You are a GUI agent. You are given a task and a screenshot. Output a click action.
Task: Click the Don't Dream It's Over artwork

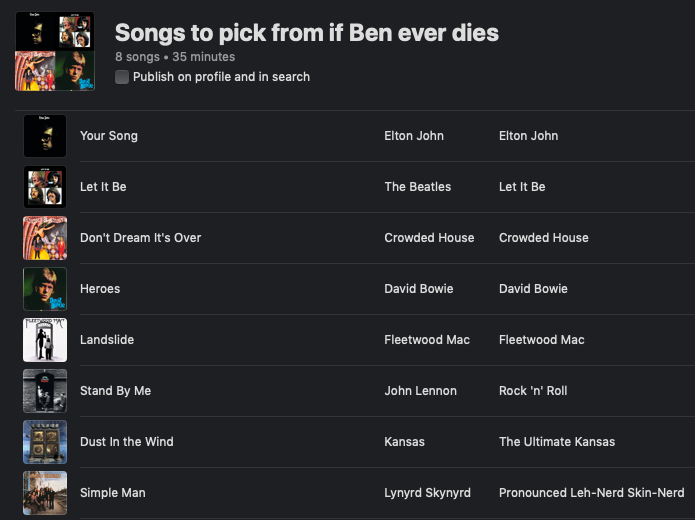[45, 238]
